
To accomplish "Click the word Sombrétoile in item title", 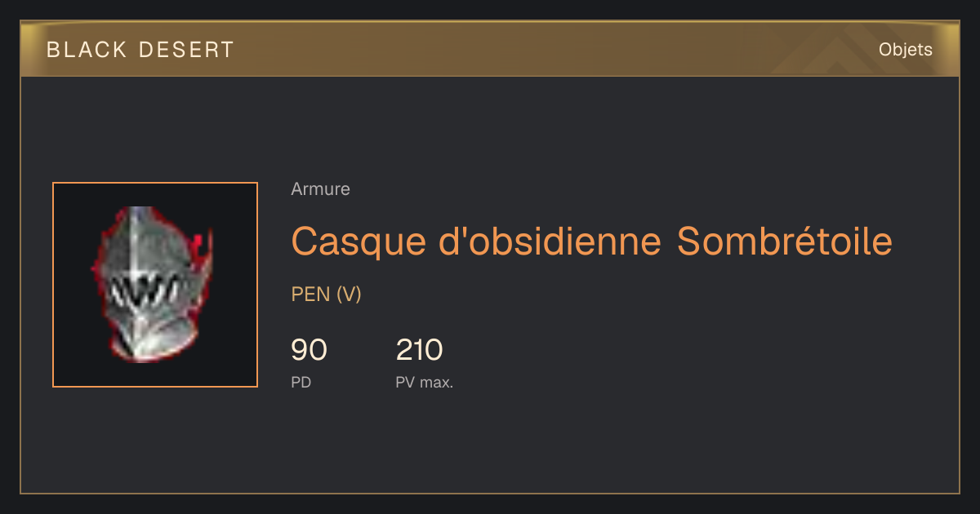I will [785, 241].
